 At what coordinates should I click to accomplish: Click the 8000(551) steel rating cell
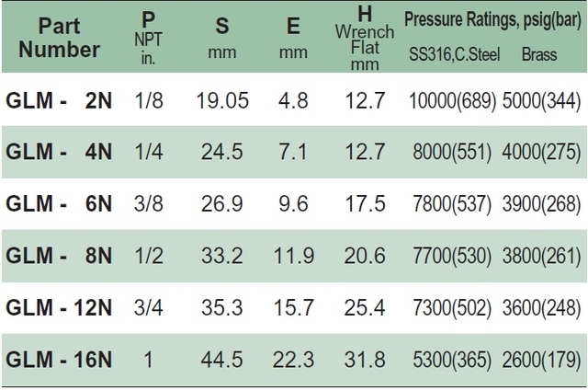[x=452, y=152]
